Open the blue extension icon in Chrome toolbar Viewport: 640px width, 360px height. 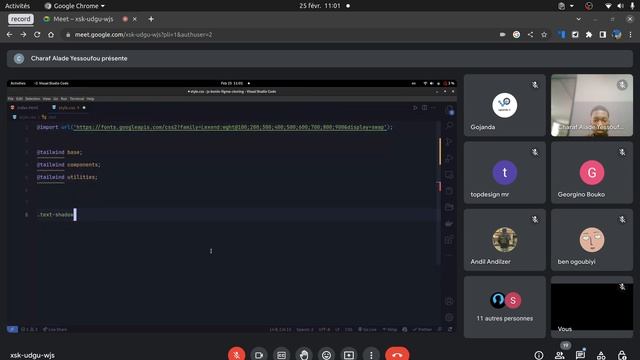562,35
